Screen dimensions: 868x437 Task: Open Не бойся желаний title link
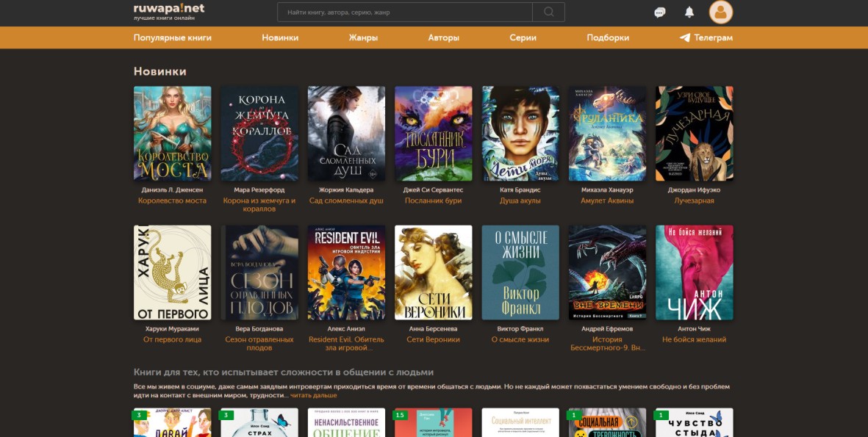click(694, 339)
